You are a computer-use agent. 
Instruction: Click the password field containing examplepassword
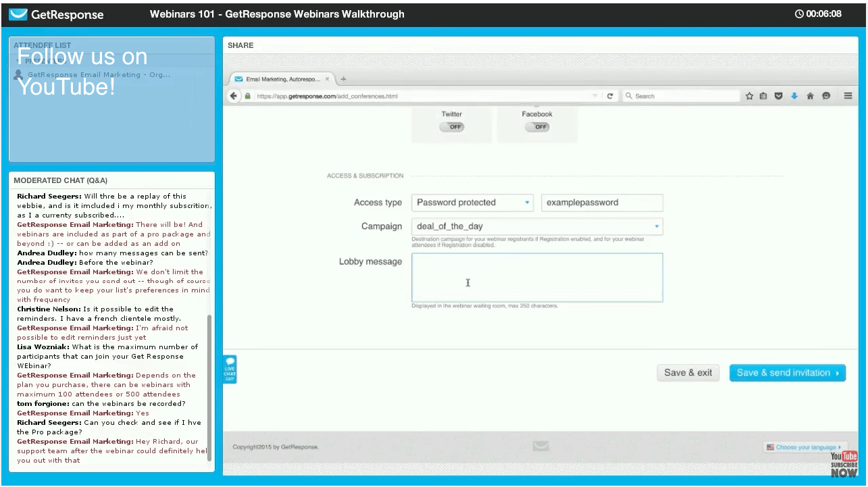[602, 203]
